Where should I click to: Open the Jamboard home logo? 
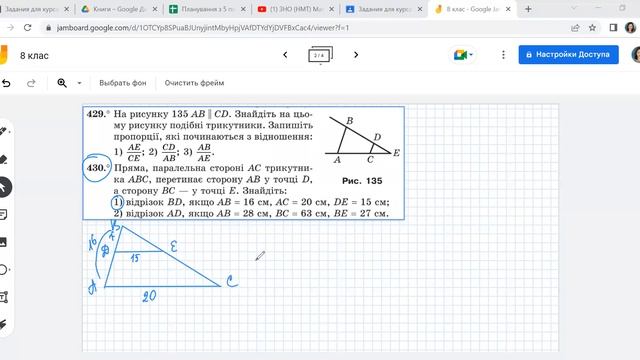4,55
